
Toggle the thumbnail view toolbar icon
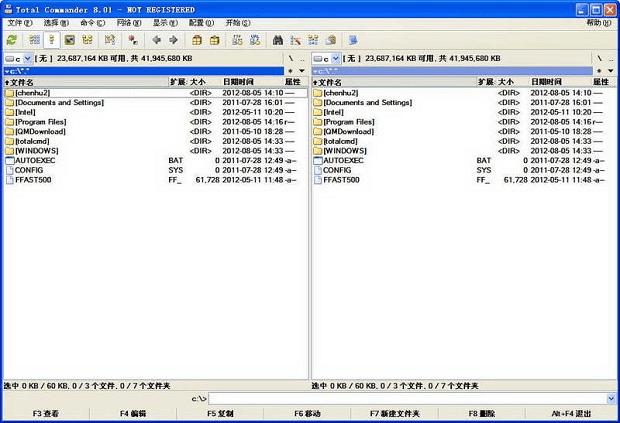70,40
